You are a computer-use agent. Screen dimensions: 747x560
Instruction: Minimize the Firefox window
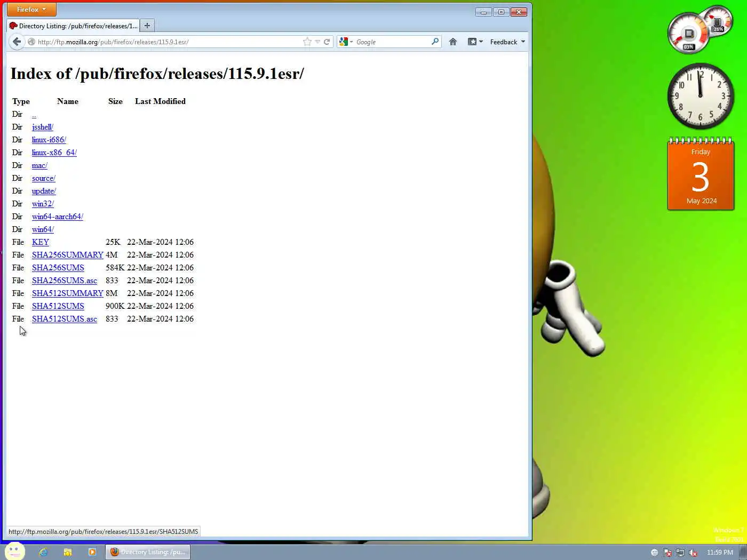tap(483, 12)
